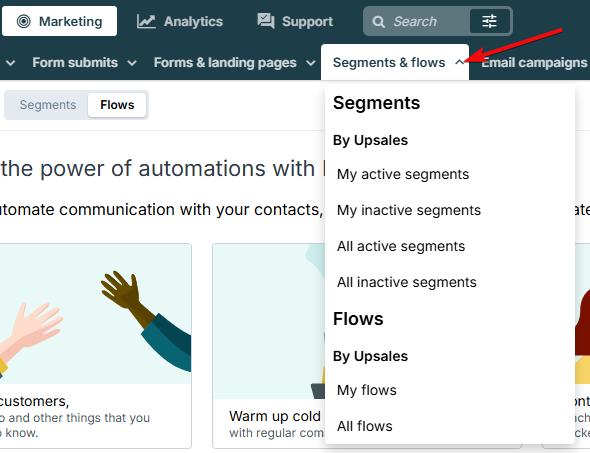The width and height of the screenshot is (590, 453).
Task: Open the Analytics section
Action: click(180, 21)
